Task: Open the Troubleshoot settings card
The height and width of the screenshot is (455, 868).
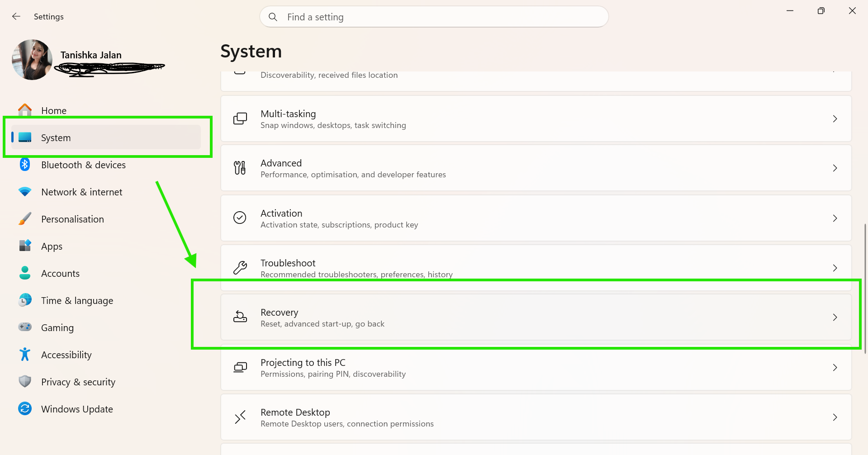Action: click(536, 268)
